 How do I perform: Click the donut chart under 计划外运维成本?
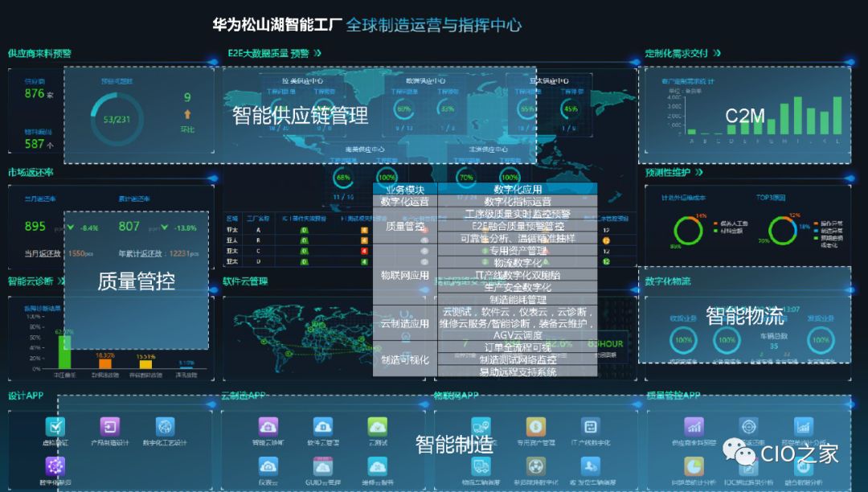[x=688, y=230]
